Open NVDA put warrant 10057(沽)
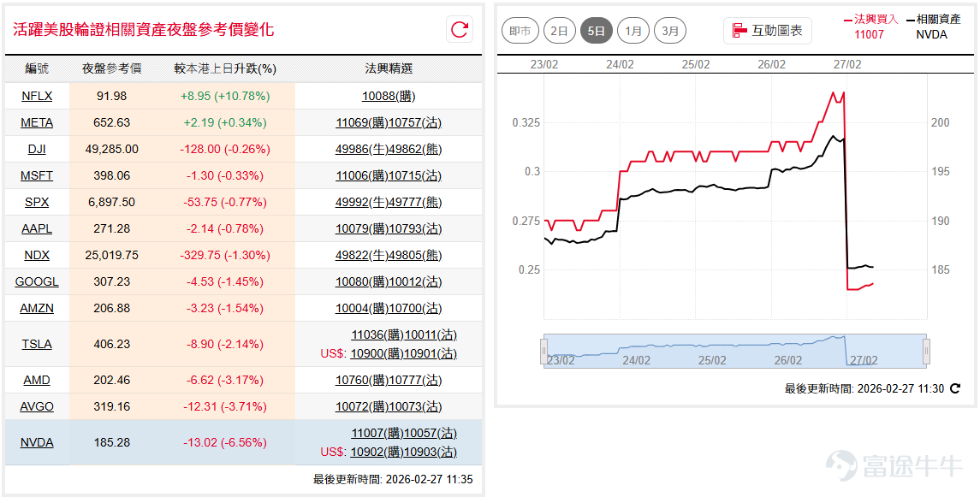This screenshot has width=980, height=497. pos(431,434)
